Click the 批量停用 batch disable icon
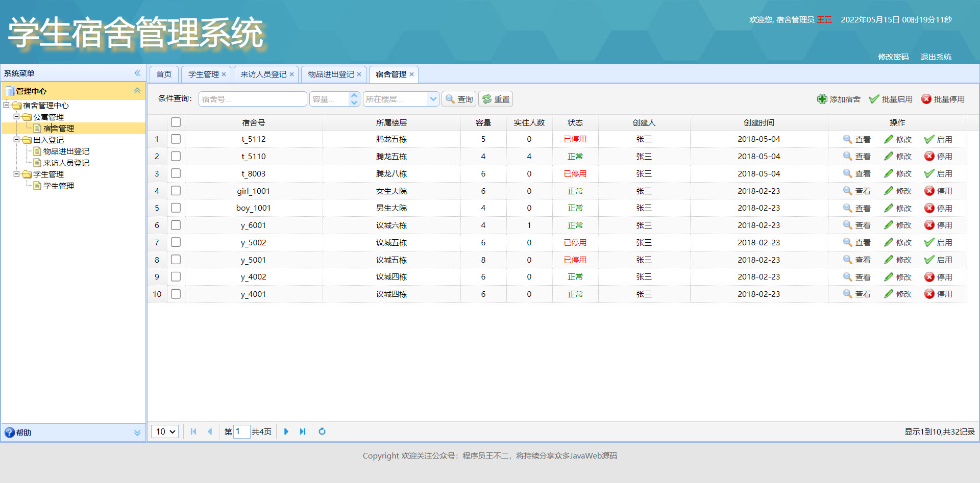The height and width of the screenshot is (483, 980). coord(927,99)
